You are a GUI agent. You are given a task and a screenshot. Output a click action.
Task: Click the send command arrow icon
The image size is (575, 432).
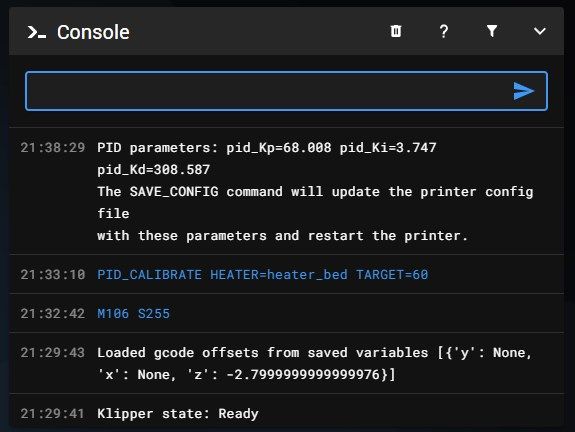click(x=524, y=91)
